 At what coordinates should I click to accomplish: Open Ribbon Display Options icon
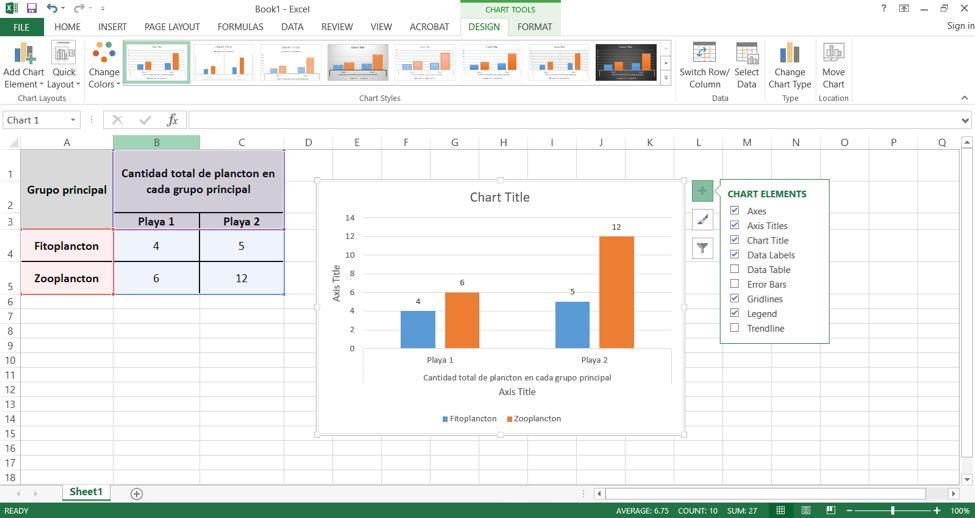(x=904, y=9)
